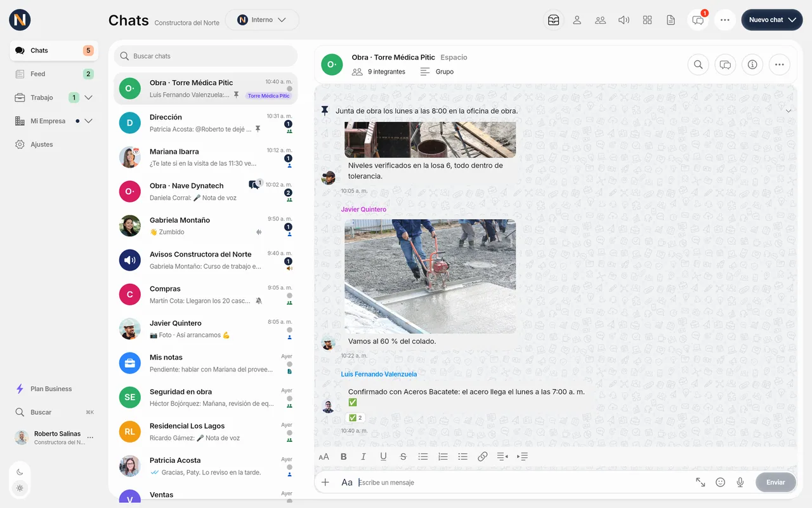Open the emoji picker
Viewport: 812px width, 508px height.
[720, 483]
